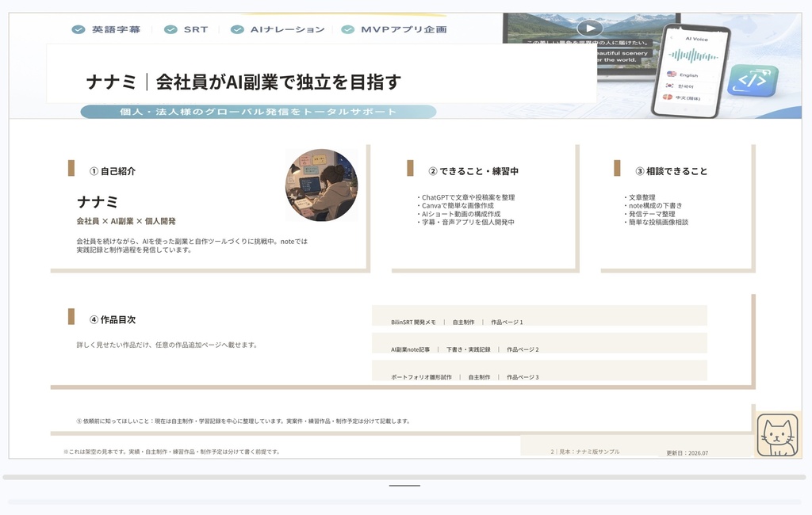Select the AIナレーション label in the header
Screen dimensions: 812x515
click(287, 29)
